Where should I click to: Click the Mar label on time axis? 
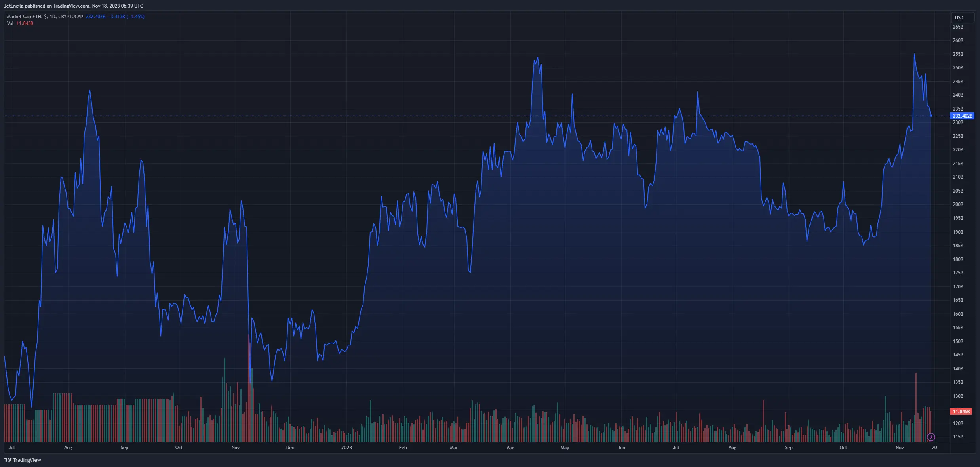click(454, 448)
